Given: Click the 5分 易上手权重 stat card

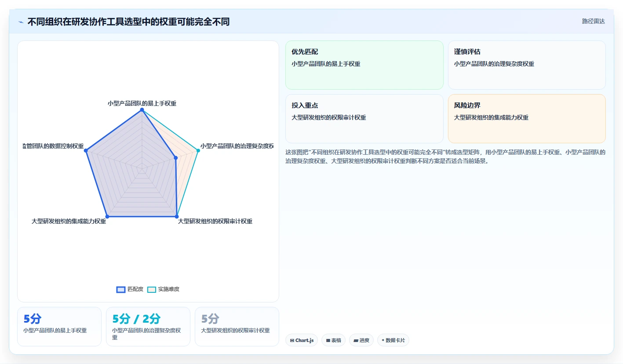Looking at the screenshot, I should [59, 327].
